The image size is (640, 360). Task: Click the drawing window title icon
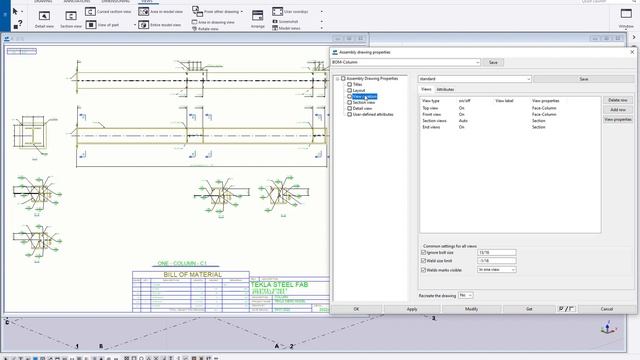(7, 39)
